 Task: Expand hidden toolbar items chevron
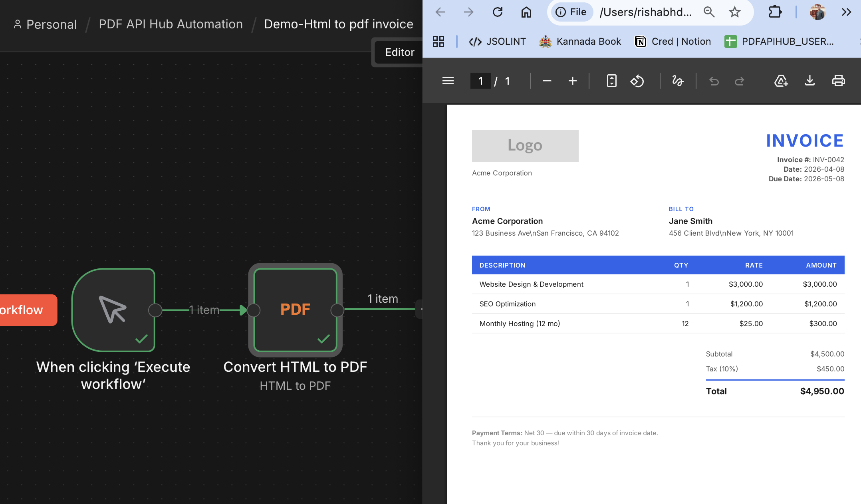point(846,12)
